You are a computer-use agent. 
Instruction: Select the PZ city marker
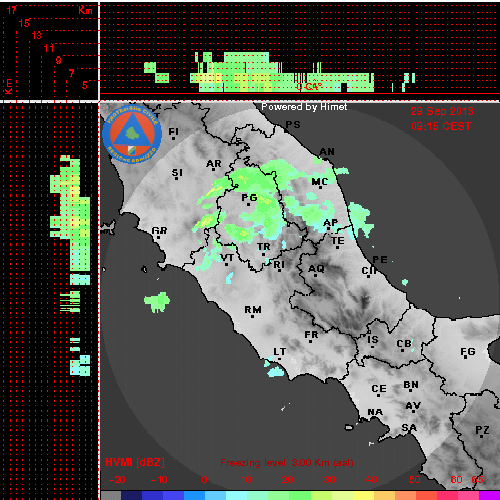482,436
